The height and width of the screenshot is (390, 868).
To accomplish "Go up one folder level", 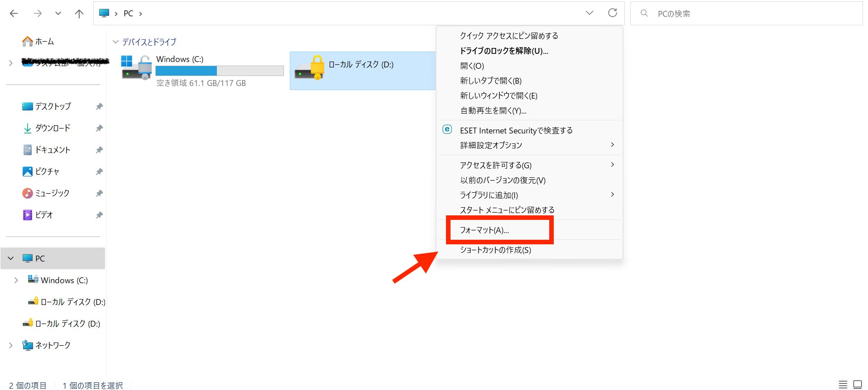I will (x=79, y=14).
